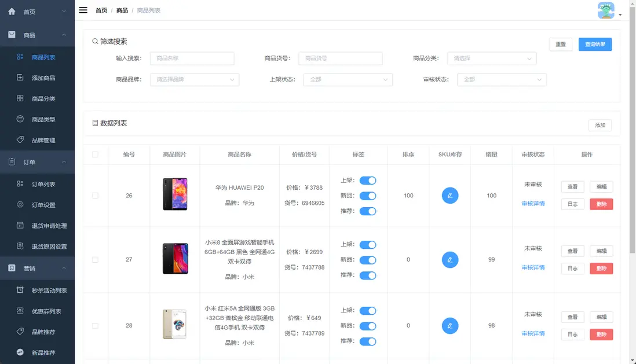Open 添加商品 menu item
The image size is (636, 364).
point(37,78)
